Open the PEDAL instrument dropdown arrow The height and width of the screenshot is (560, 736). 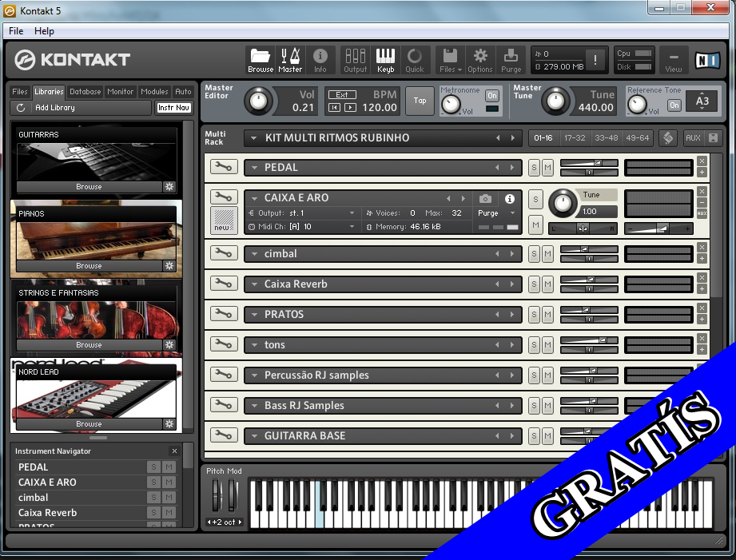point(254,168)
